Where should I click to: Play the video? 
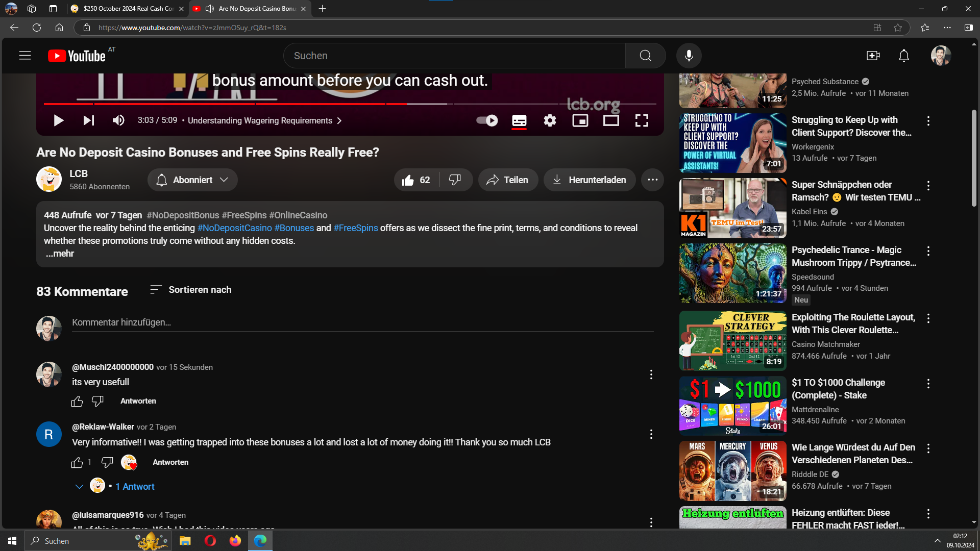click(x=58, y=120)
